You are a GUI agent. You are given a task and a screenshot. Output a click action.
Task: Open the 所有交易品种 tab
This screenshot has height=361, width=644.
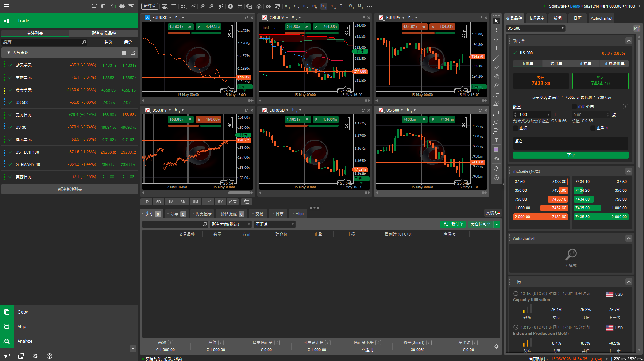[104, 33]
